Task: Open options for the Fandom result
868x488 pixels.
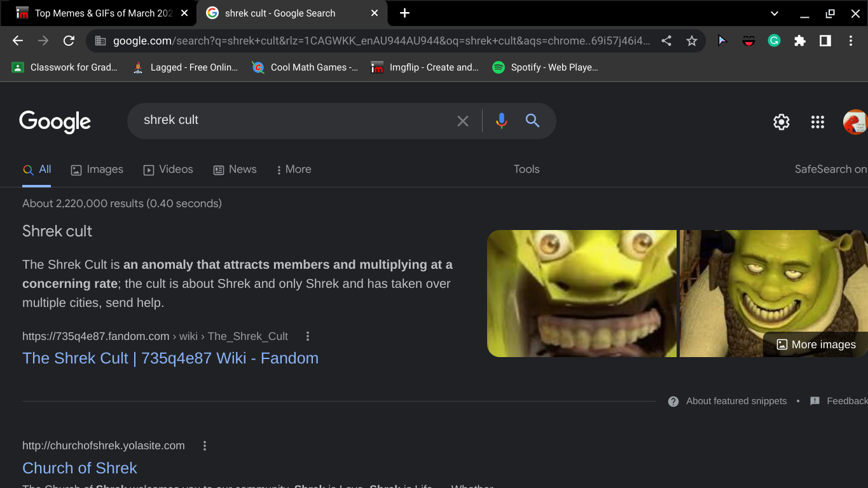Action: pyautogui.click(x=308, y=336)
